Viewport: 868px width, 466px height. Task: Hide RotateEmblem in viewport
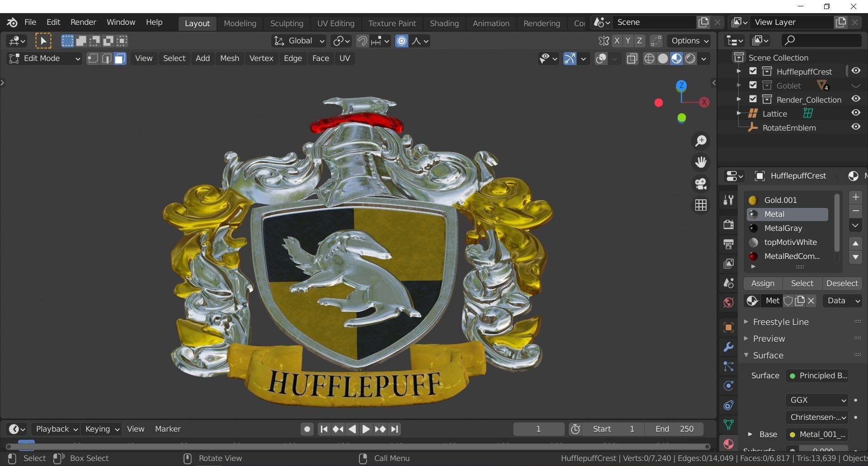[856, 127]
